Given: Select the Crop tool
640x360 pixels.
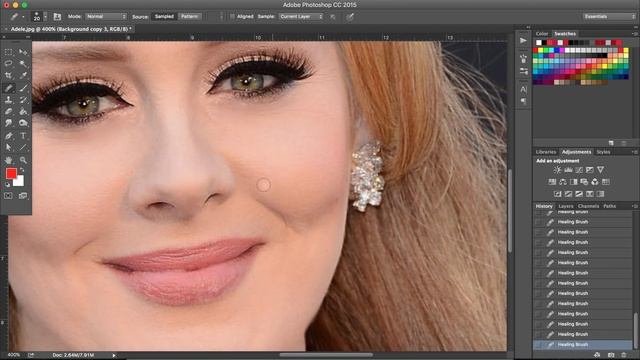Looking at the screenshot, I should (9, 76).
